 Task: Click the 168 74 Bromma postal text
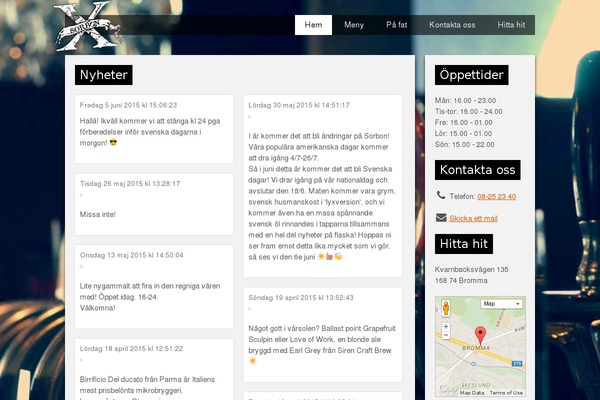tap(461, 281)
